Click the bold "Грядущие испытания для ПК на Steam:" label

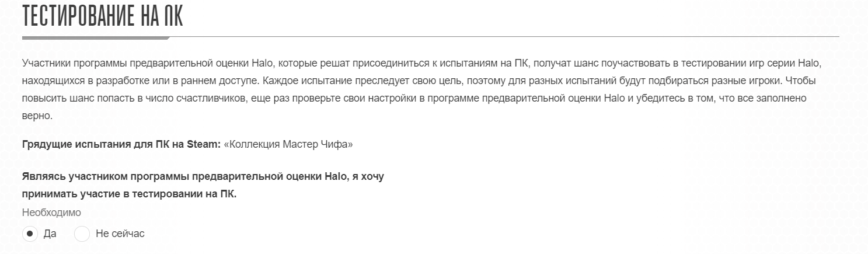tap(121, 144)
